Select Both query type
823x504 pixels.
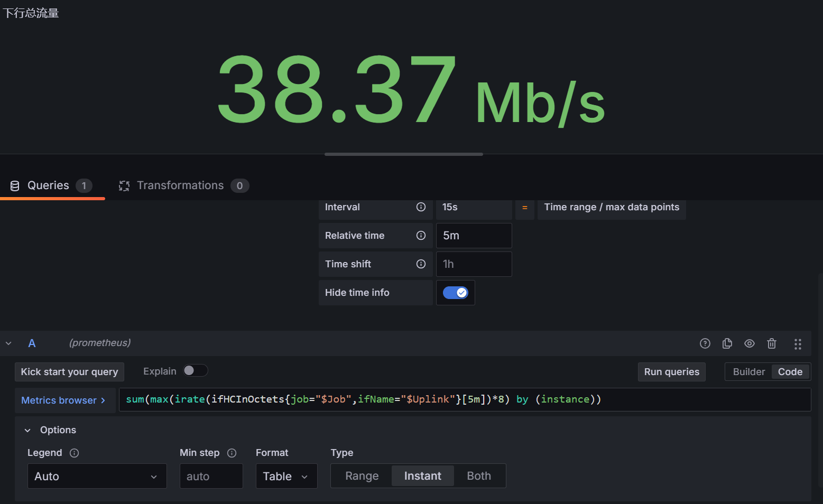click(479, 476)
